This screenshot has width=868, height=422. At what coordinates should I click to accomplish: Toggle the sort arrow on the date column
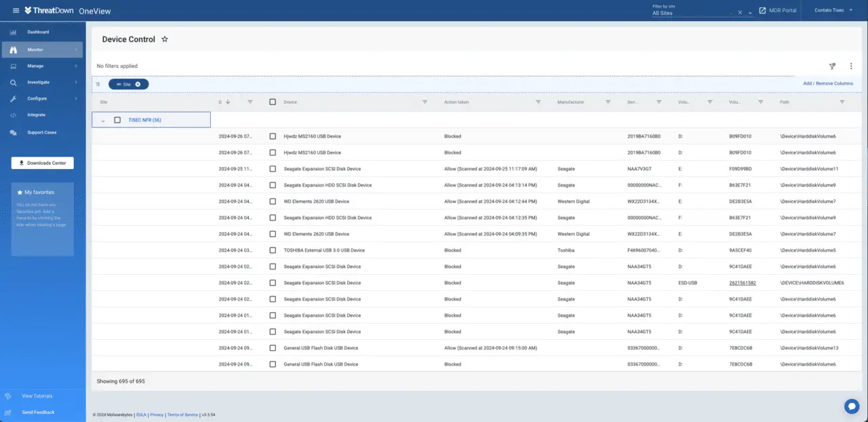pyautogui.click(x=227, y=102)
